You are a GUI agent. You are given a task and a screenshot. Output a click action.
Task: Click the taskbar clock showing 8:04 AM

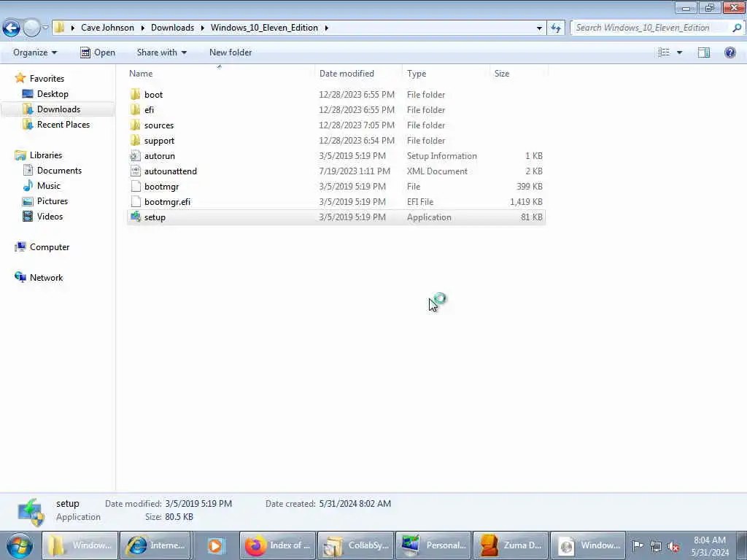click(710, 545)
